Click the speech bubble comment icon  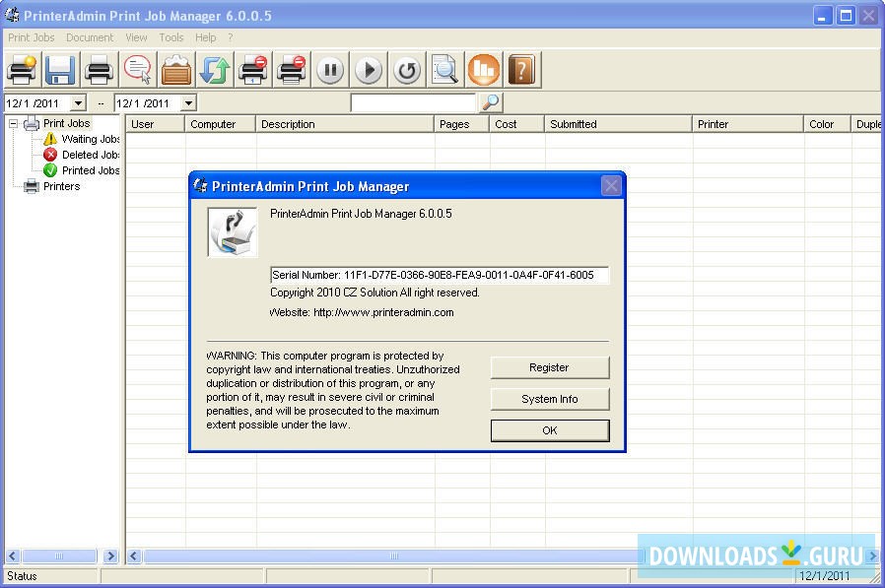[137, 70]
